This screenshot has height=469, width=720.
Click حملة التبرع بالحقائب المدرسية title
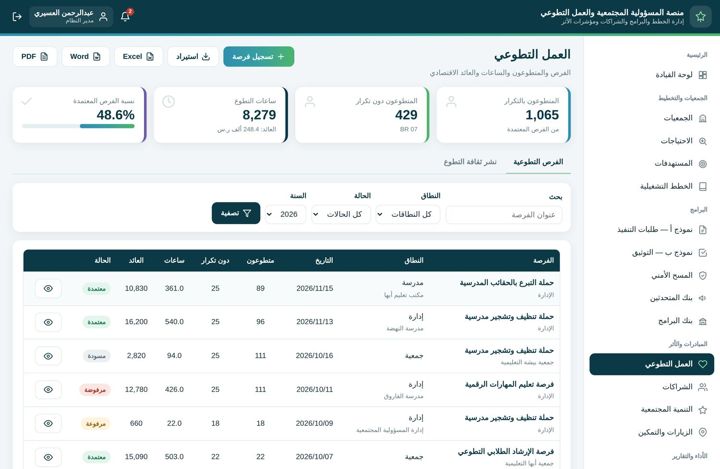coord(507,283)
